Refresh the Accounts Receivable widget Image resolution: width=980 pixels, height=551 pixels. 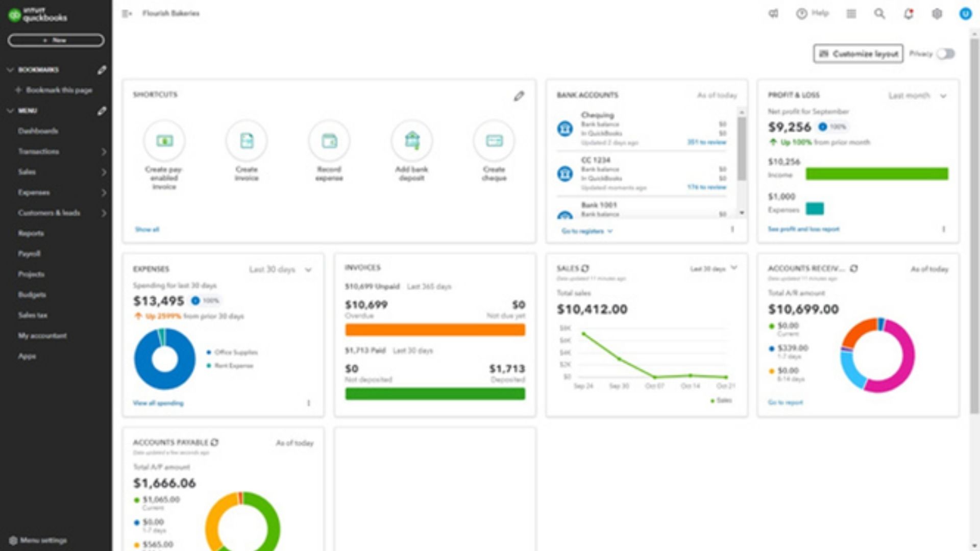[x=854, y=268]
